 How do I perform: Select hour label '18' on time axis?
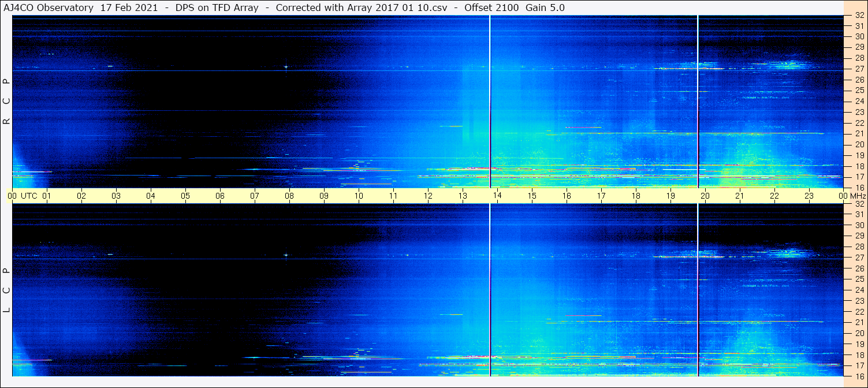pyautogui.click(x=636, y=196)
